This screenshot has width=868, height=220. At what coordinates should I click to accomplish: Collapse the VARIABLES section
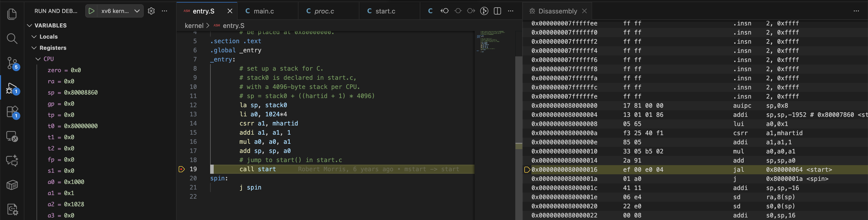pyautogui.click(x=30, y=26)
